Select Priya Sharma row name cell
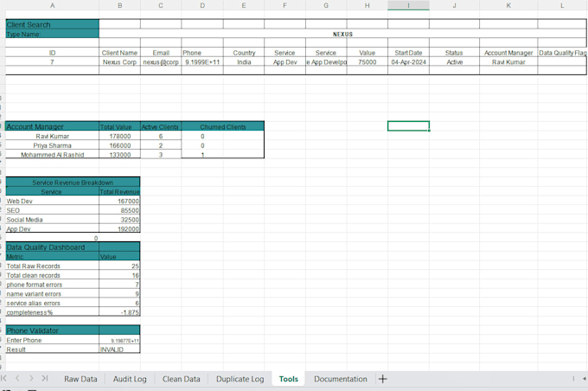588x391 pixels. (x=52, y=145)
